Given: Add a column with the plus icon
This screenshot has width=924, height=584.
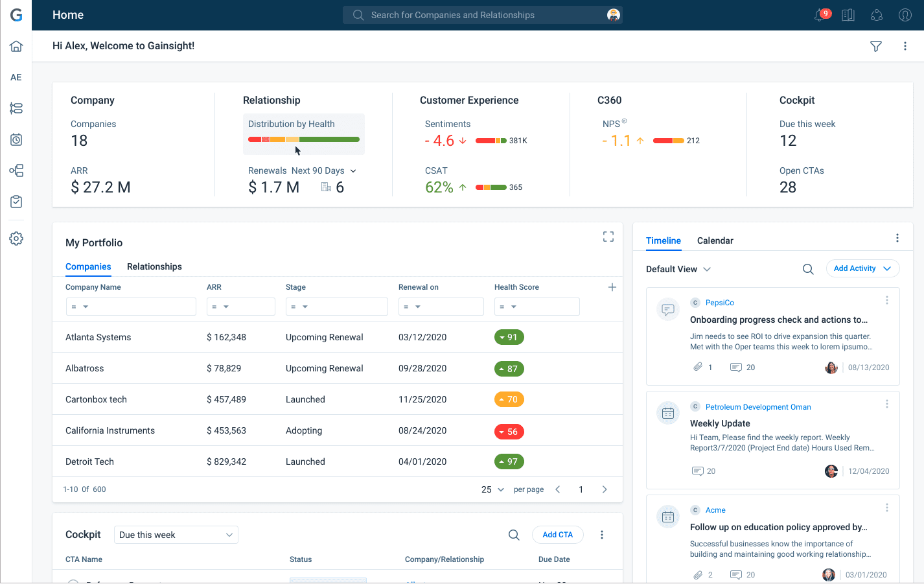Looking at the screenshot, I should pyautogui.click(x=612, y=287).
